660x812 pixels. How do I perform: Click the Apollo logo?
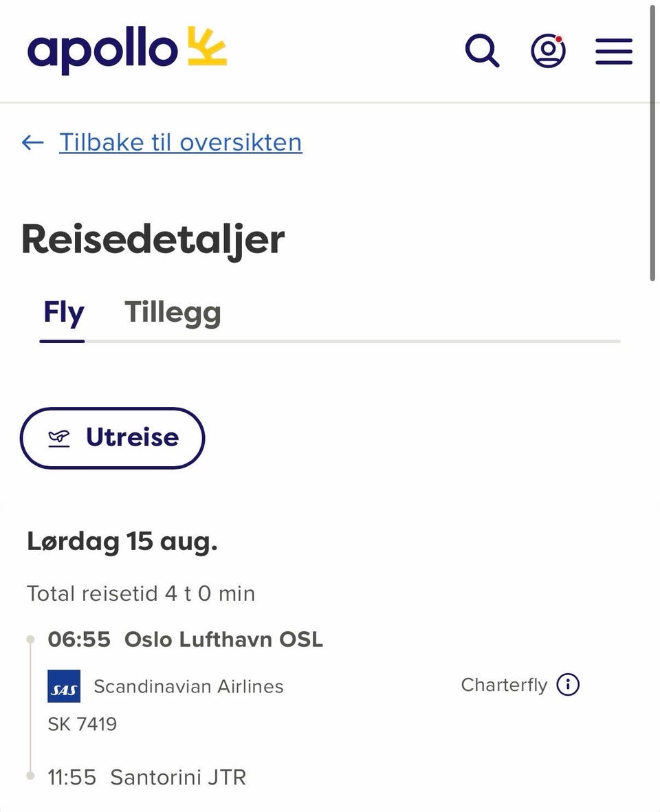point(126,50)
